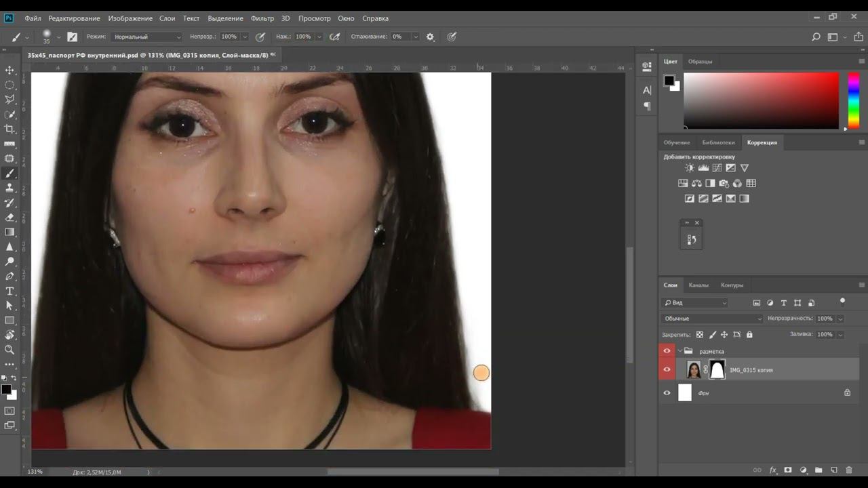Switch to the Каналы tab

(x=698, y=285)
